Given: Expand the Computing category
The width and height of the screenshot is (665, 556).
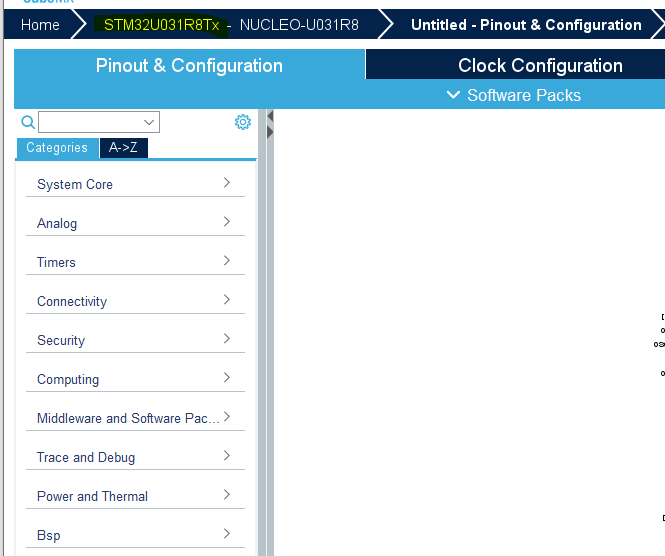Looking at the screenshot, I should [x=135, y=380].
